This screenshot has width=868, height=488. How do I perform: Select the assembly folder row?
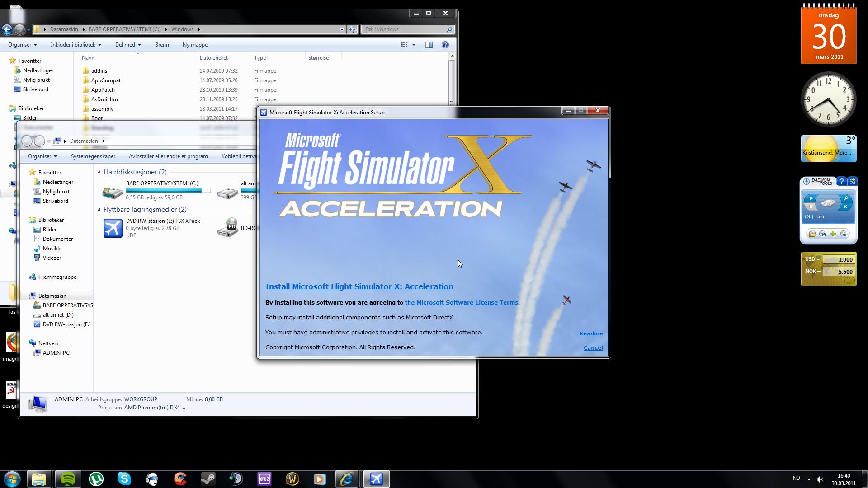coord(102,109)
